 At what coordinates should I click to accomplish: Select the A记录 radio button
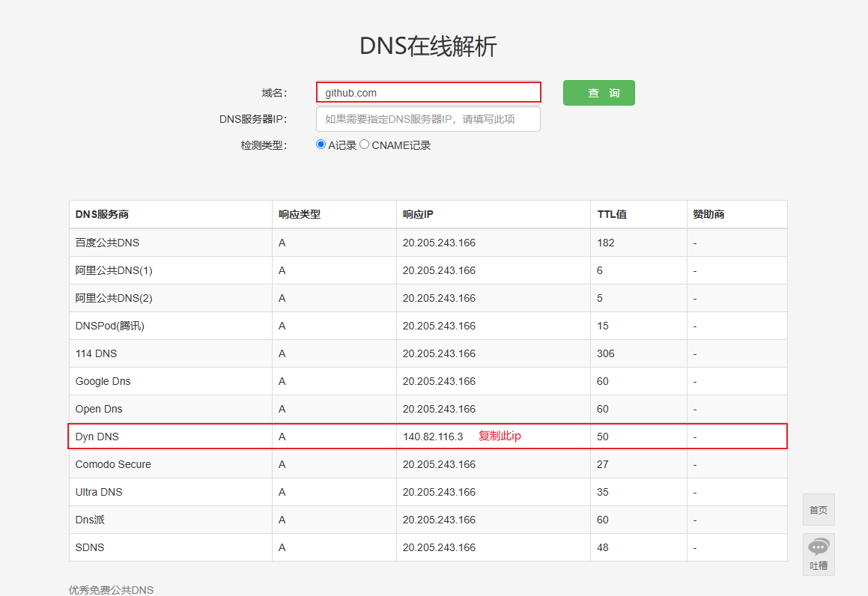[321, 145]
